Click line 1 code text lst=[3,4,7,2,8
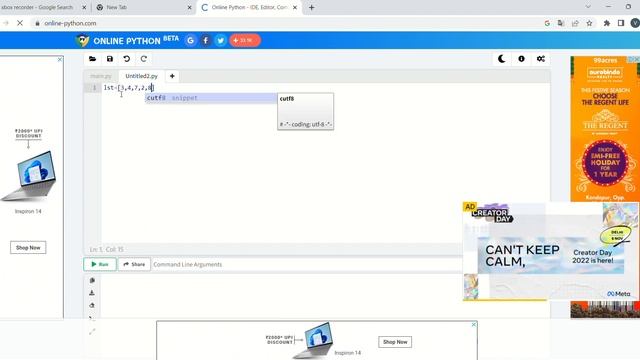The height and width of the screenshot is (360, 640). click(129, 88)
